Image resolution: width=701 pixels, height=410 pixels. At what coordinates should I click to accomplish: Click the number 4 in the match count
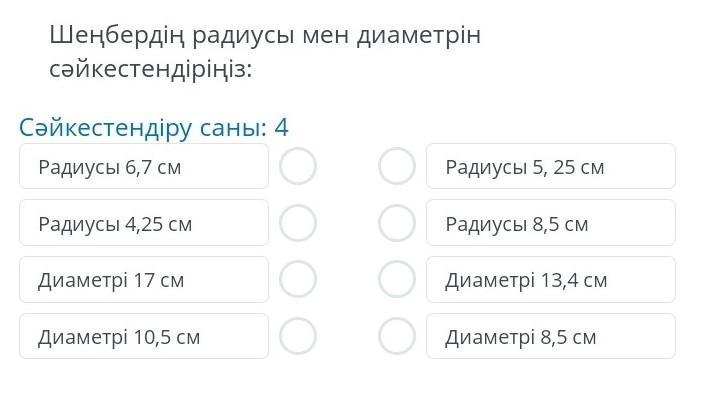[281, 128]
